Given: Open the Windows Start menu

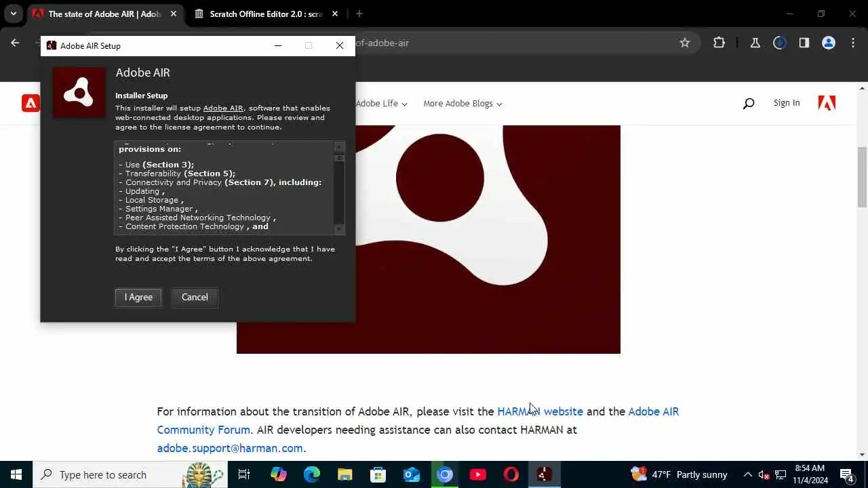Looking at the screenshot, I should coord(16,474).
